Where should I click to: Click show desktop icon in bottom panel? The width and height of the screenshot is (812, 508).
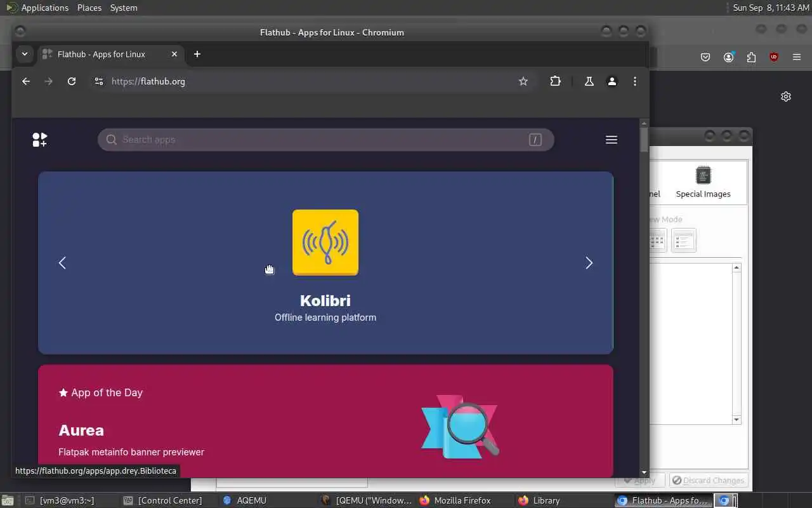click(8, 500)
